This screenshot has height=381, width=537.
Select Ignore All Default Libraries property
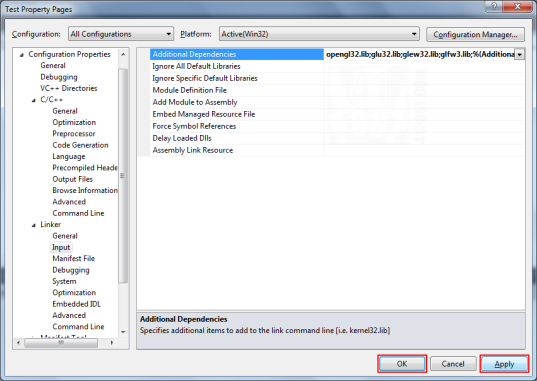[196, 66]
